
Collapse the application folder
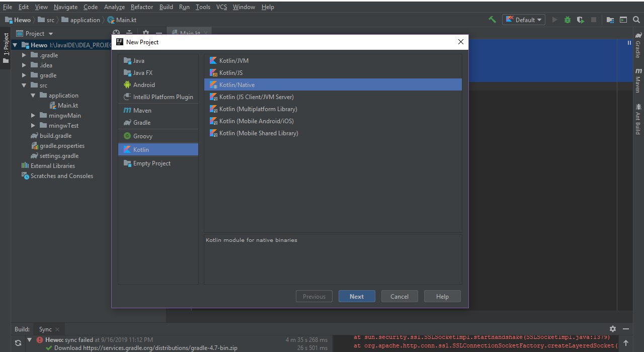(x=33, y=96)
